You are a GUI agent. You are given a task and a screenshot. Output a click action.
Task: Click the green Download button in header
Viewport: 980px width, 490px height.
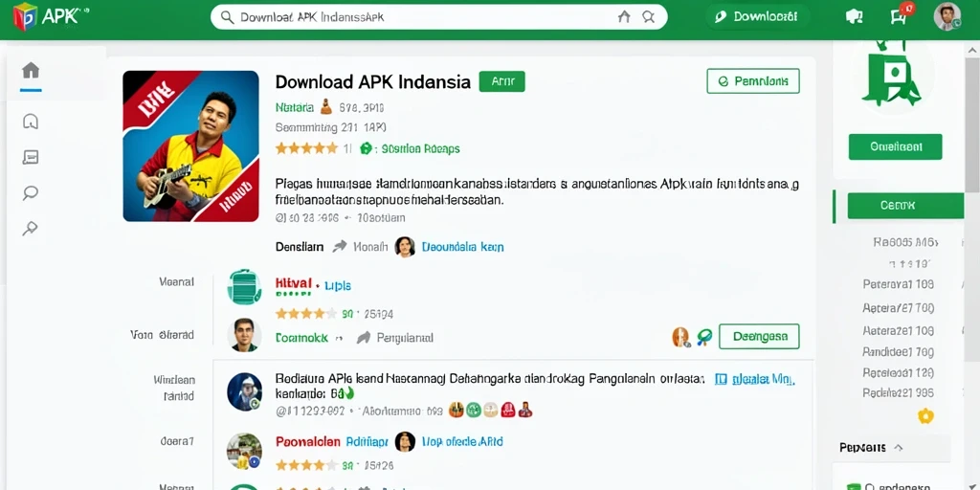(758, 17)
